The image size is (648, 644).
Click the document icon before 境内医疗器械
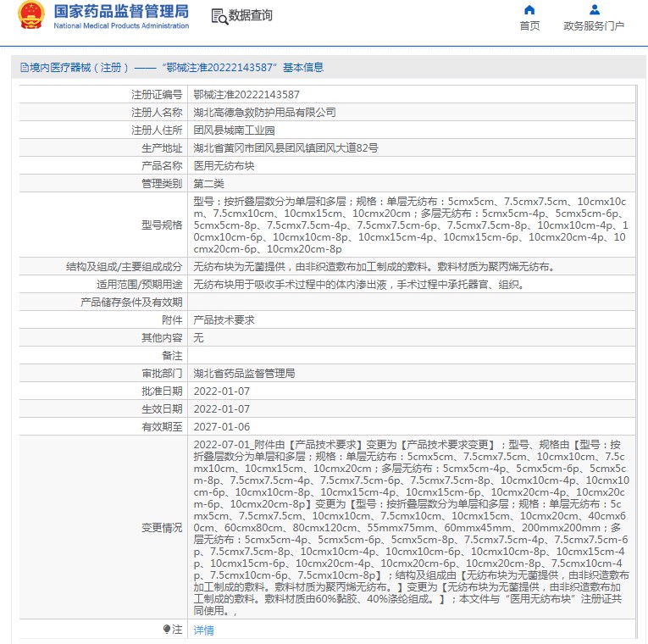[24, 68]
